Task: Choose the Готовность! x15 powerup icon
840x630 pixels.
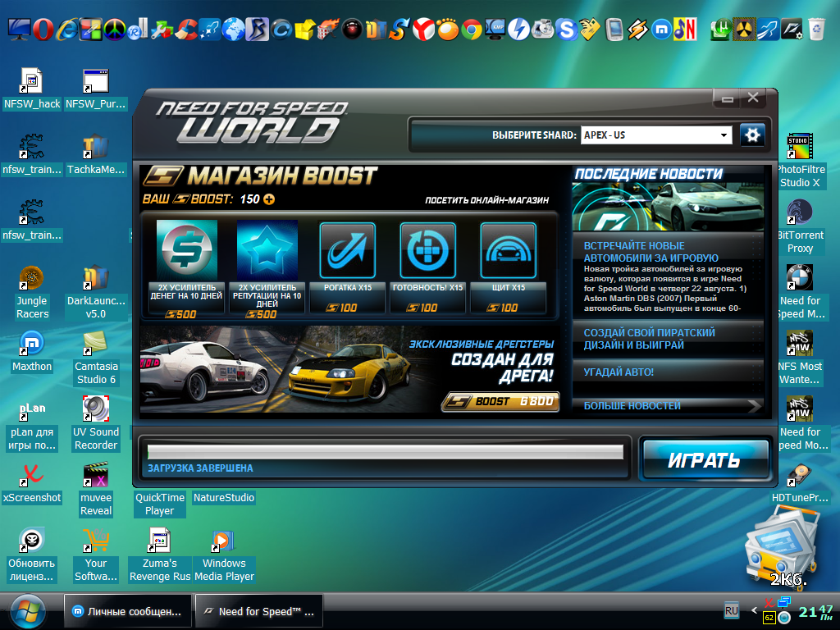Action: (x=427, y=250)
